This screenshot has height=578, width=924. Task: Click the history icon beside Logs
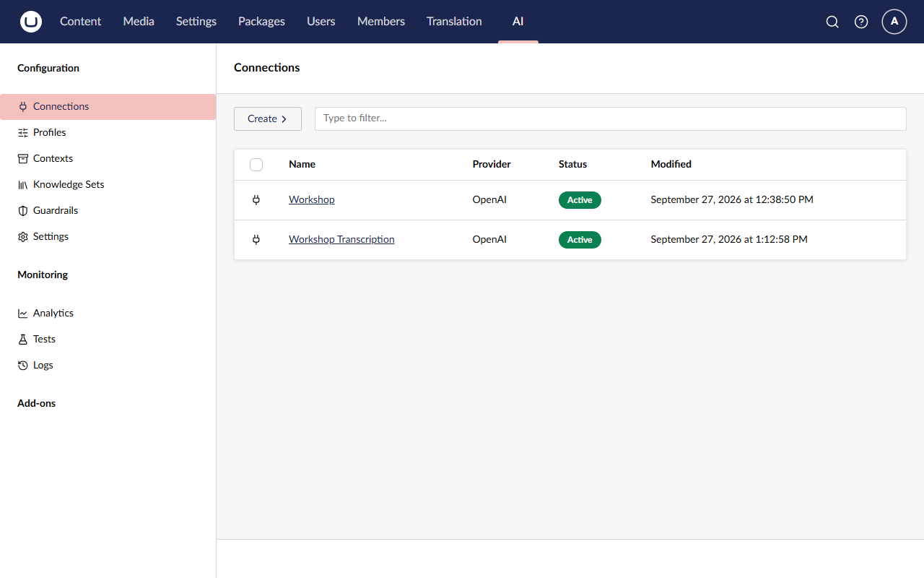[23, 366]
